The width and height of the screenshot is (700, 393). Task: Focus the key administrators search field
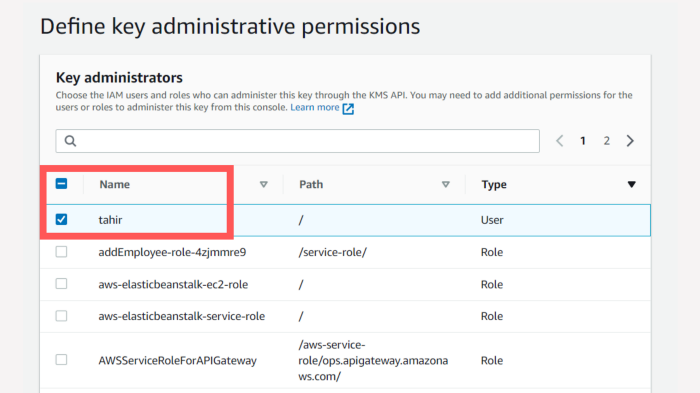(297, 141)
